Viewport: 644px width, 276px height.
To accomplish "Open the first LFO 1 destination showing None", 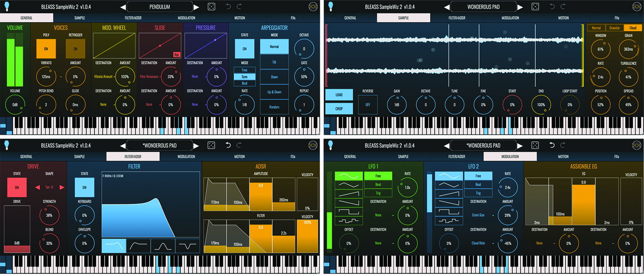I will [x=378, y=215].
